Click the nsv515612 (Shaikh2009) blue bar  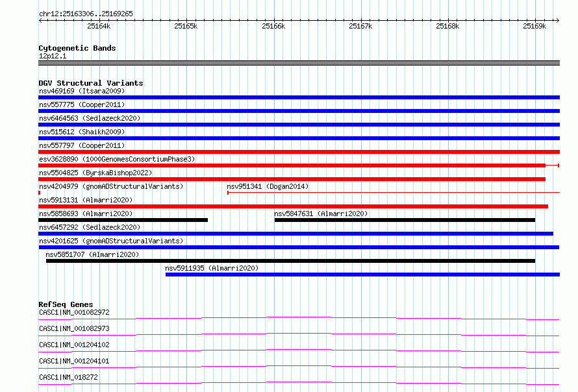point(299,138)
